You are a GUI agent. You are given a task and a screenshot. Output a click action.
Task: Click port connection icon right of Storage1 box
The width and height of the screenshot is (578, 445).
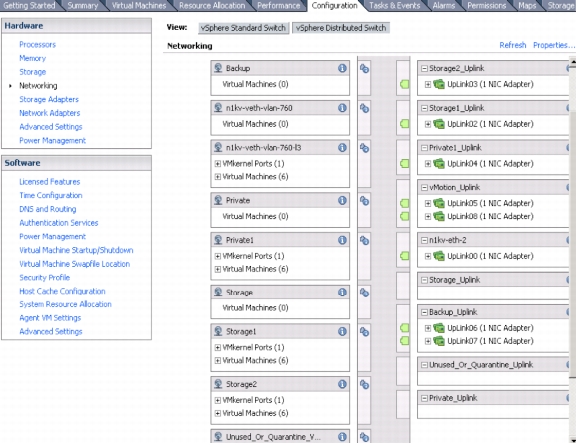tap(364, 332)
